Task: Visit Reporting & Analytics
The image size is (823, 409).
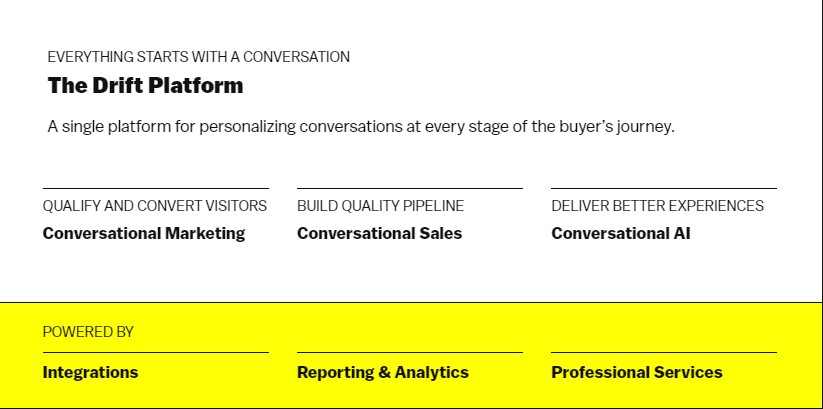Action: tap(383, 372)
